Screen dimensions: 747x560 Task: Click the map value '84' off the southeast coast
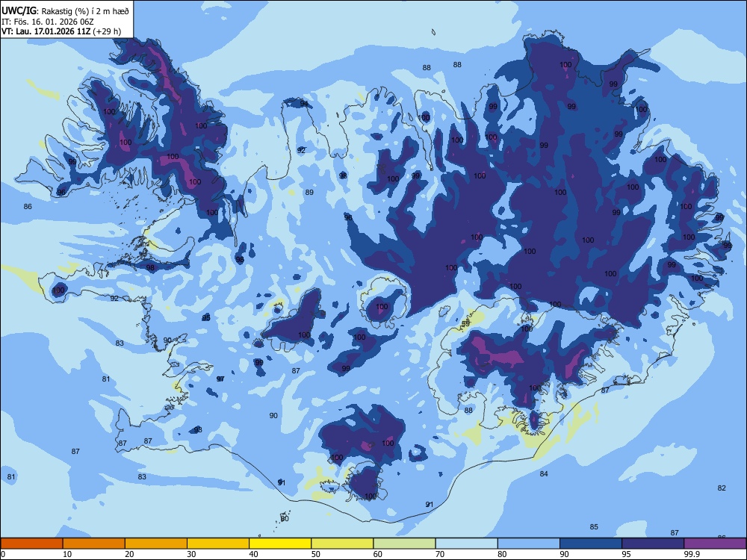[544, 474]
